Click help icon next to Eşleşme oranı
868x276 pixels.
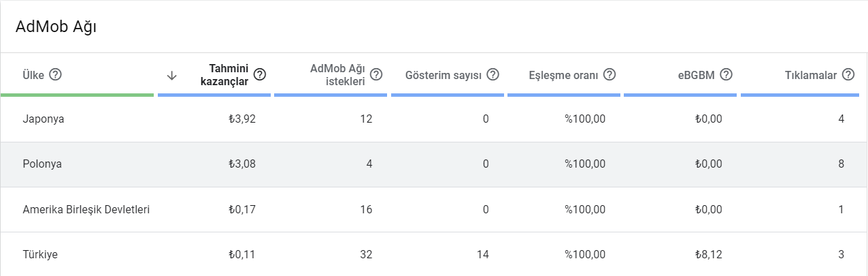coord(610,74)
